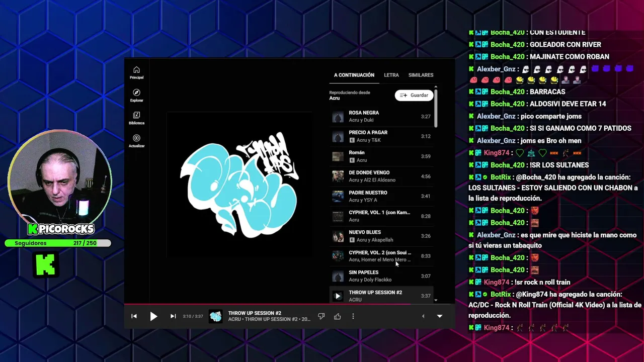Click DE DONDE VENGO track thumbnail

point(338,176)
